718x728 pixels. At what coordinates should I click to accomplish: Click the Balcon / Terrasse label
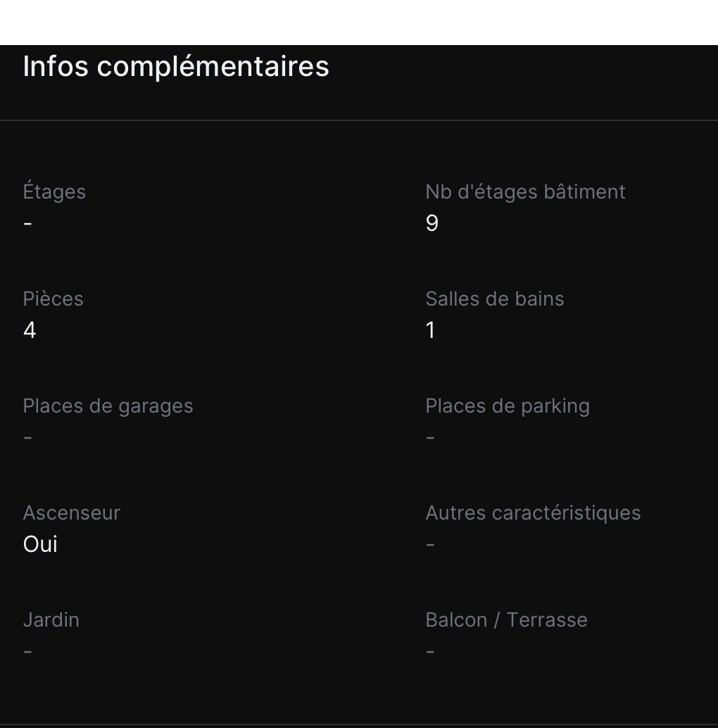(506, 620)
